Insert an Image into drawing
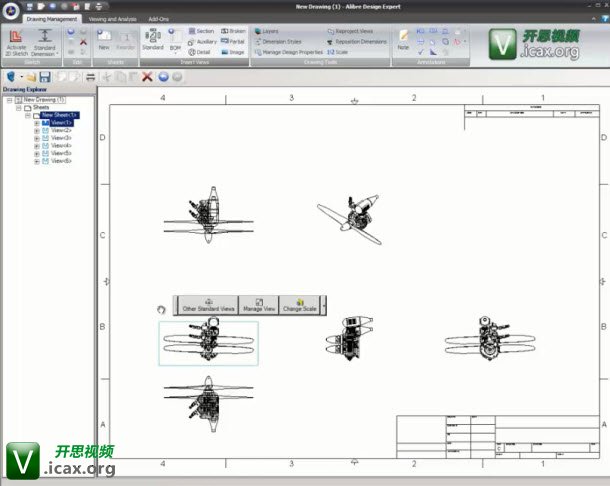The image size is (610, 486). tap(233, 52)
